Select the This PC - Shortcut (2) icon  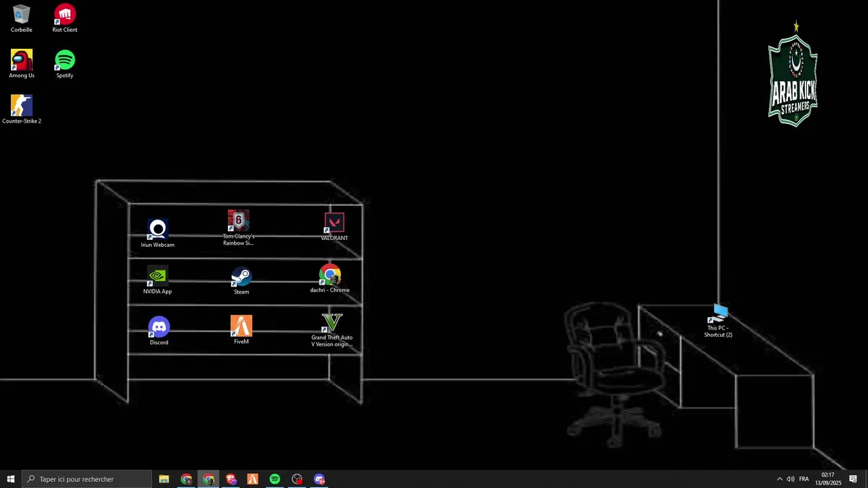pos(718,321)
